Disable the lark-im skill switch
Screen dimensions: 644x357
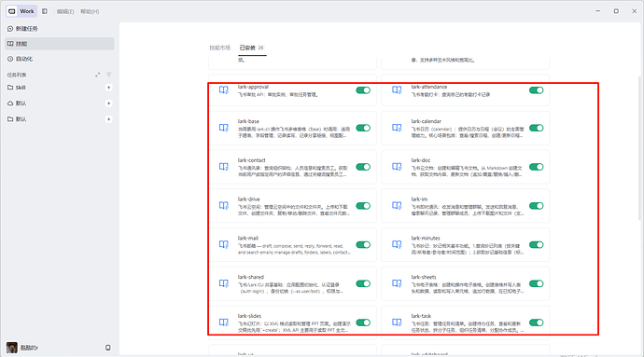[x=537, y=206]
